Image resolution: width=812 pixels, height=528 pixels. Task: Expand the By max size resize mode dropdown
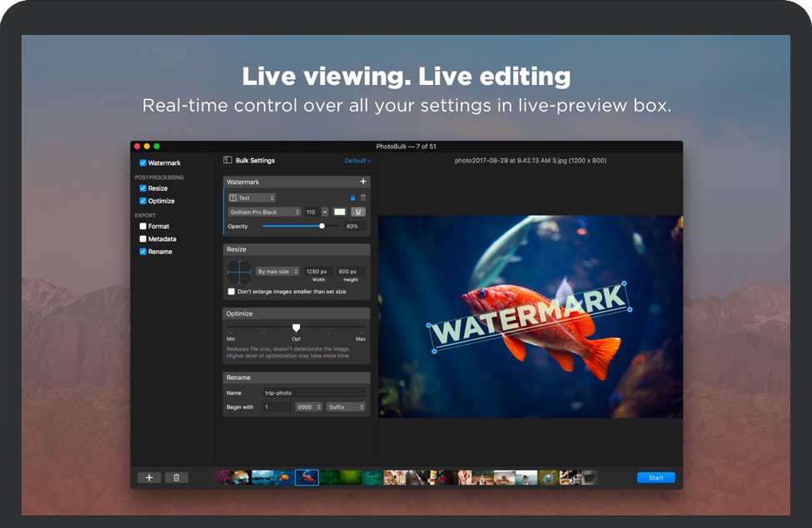(277, 271)
